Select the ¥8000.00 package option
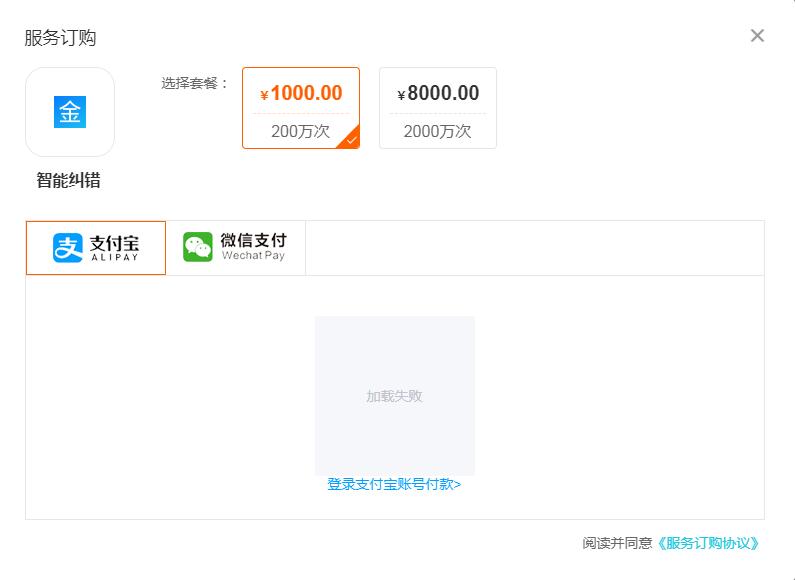 click(438, 94)
